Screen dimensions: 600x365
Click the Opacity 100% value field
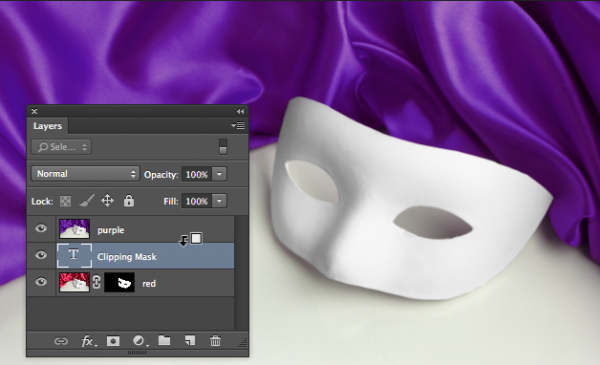pos(196,174)
